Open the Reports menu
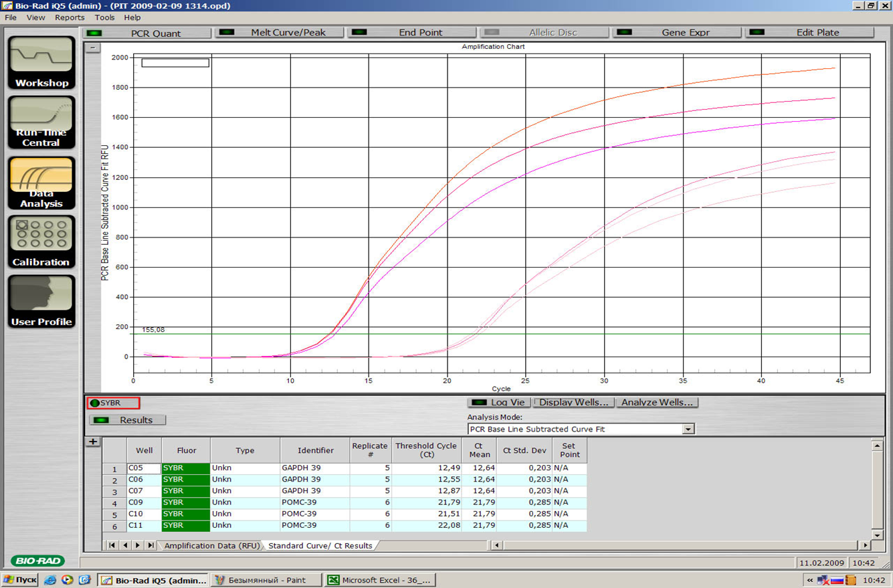The width and height of the screenshot is (893, 588). 70,17
